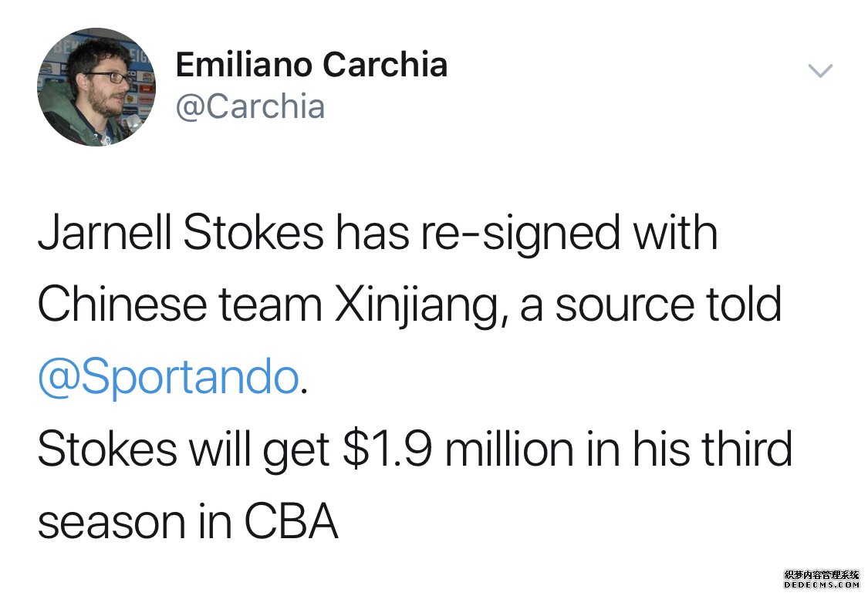Click the word 'team' in the tweet
The width and height of the screenshot is (868, 596).
tap(271, 306)
